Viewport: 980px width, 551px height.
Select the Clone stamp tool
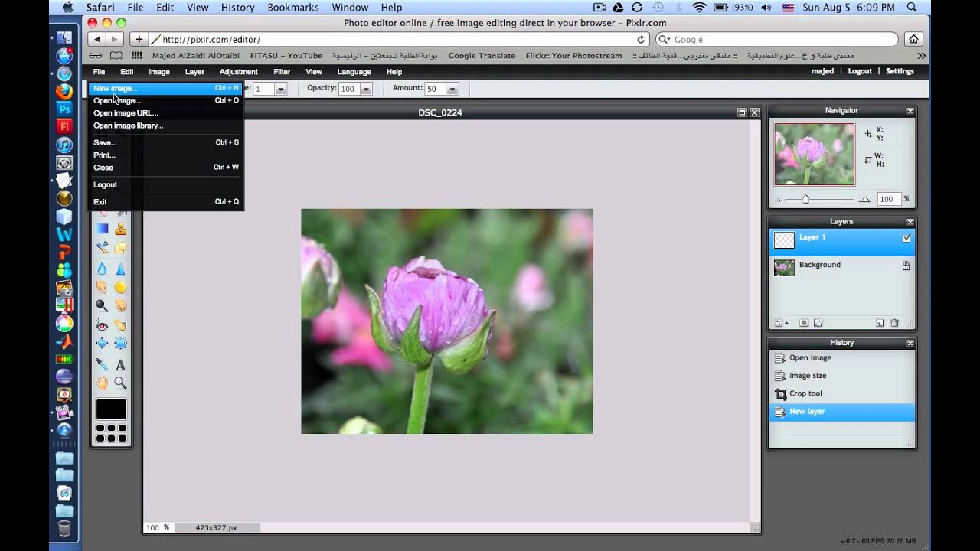point(121,229)
